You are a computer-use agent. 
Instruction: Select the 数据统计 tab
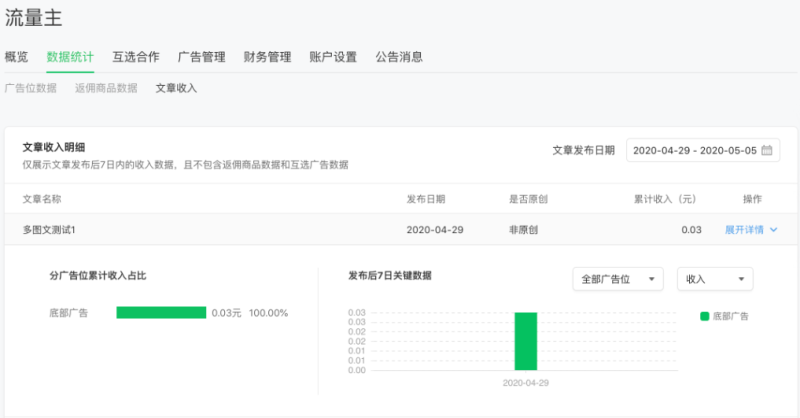(70, 57)
